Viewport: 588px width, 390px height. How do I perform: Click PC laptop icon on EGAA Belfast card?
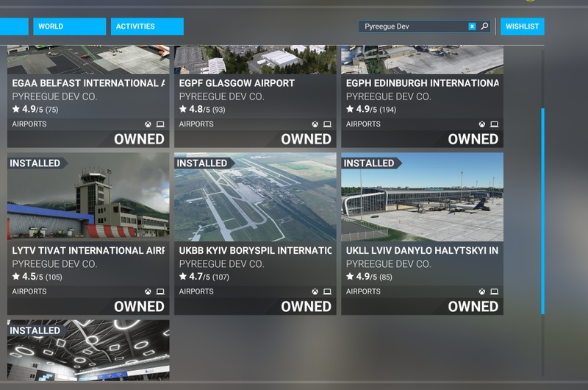(x=160, y=124)
